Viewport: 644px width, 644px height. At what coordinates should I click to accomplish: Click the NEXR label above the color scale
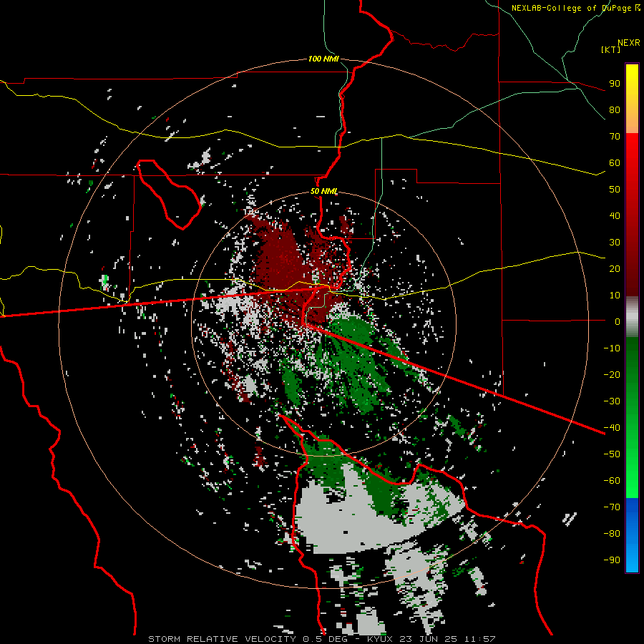[628, 43]
